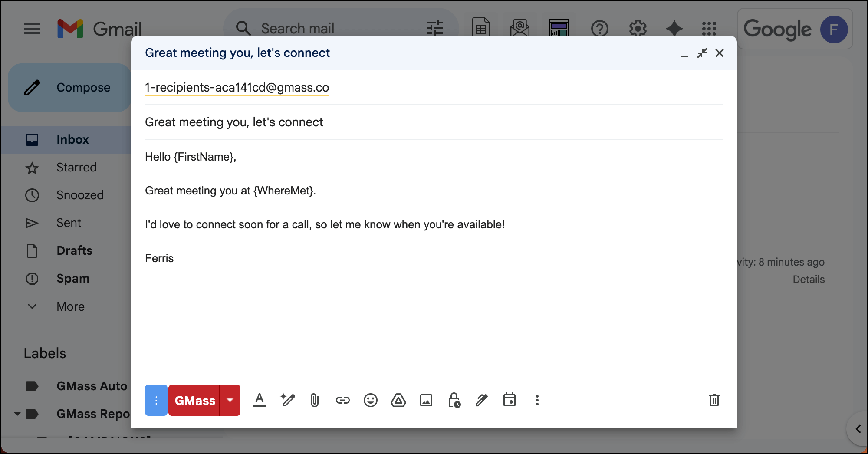Screen dimensions: 868x454
Task: Open search options filter icon
Action: (x=434, y=29)
